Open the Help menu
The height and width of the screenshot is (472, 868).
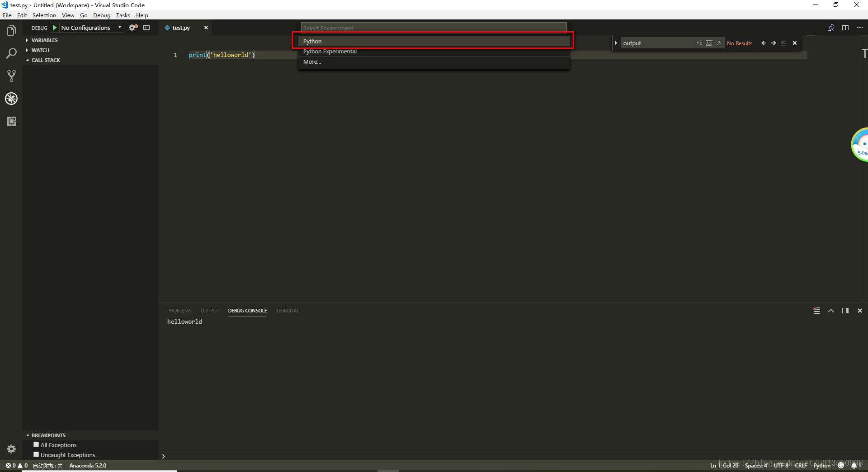coord(142,15)
